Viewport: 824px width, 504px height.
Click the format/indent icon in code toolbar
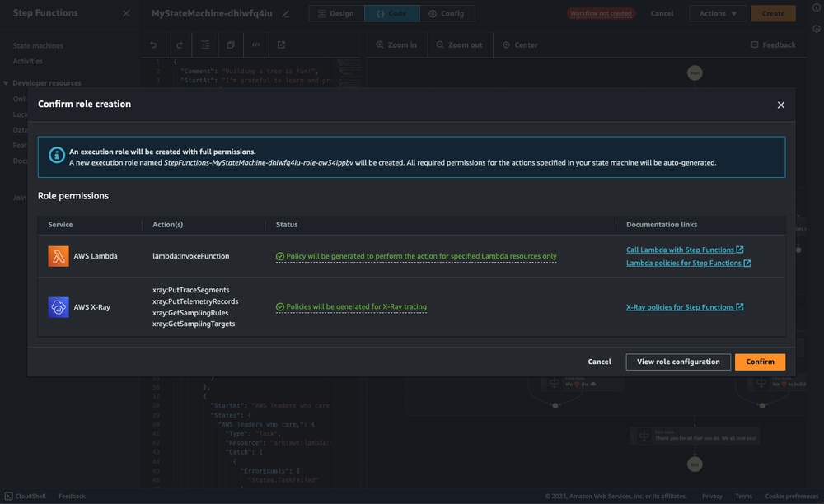205,45
